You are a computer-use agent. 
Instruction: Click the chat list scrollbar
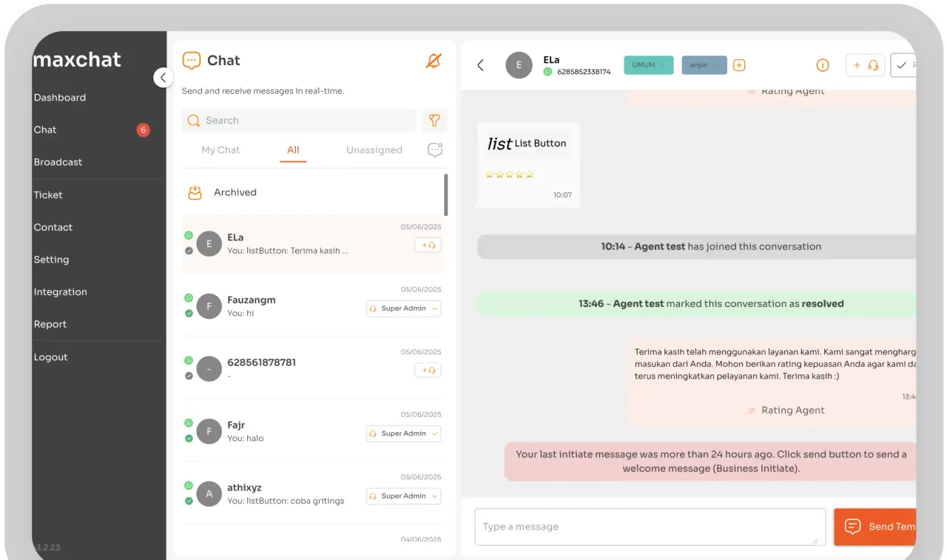click(445, 195)
